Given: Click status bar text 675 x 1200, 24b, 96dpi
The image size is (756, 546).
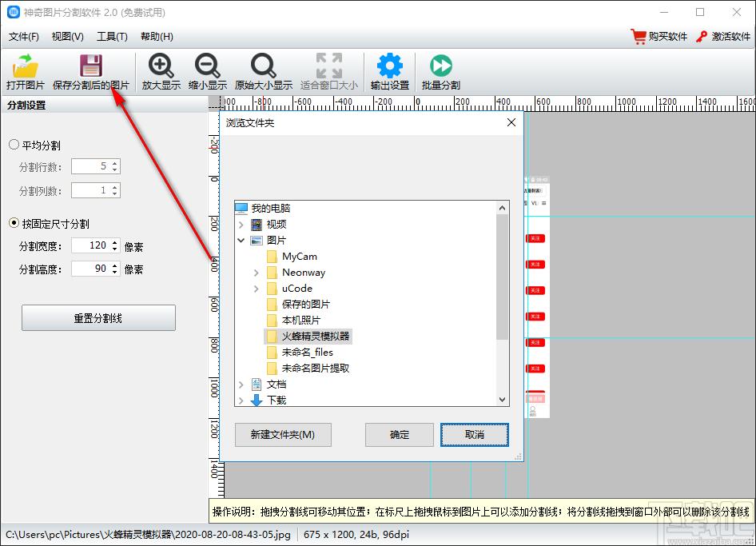Looking at the screenshot, I should (x=356, y=535).
